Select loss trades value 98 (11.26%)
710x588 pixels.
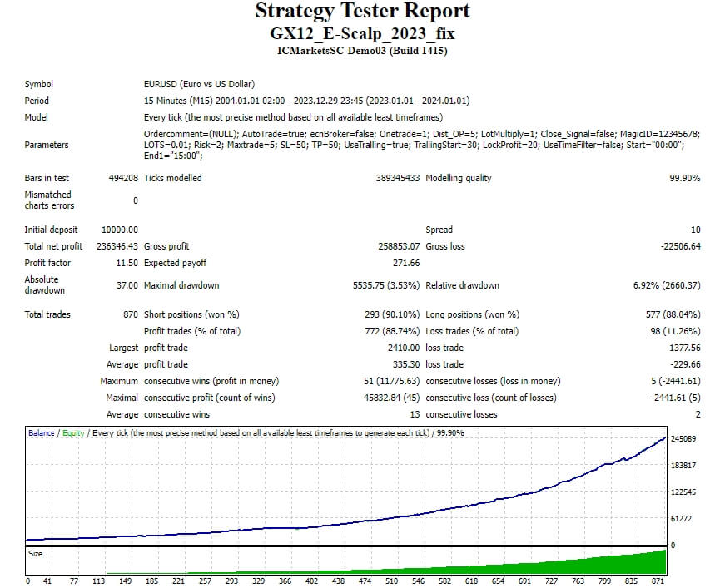click(675, 331)
